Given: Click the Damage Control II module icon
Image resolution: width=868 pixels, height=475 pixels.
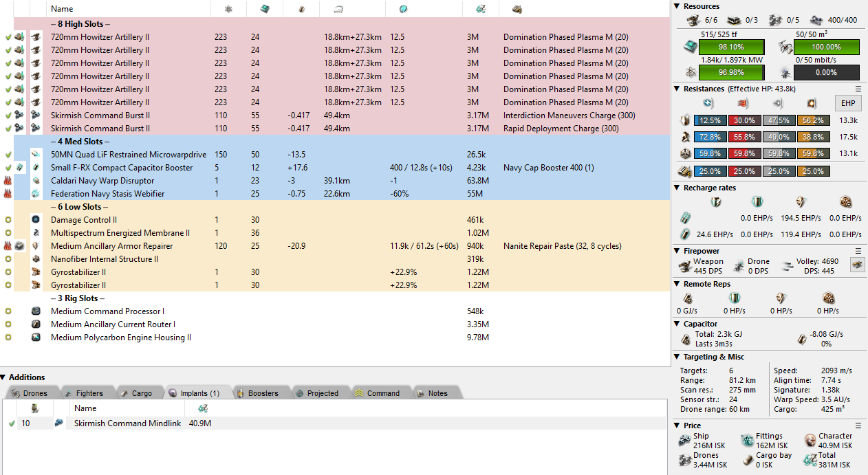Looking at the screenshot, I should (36, 220).
